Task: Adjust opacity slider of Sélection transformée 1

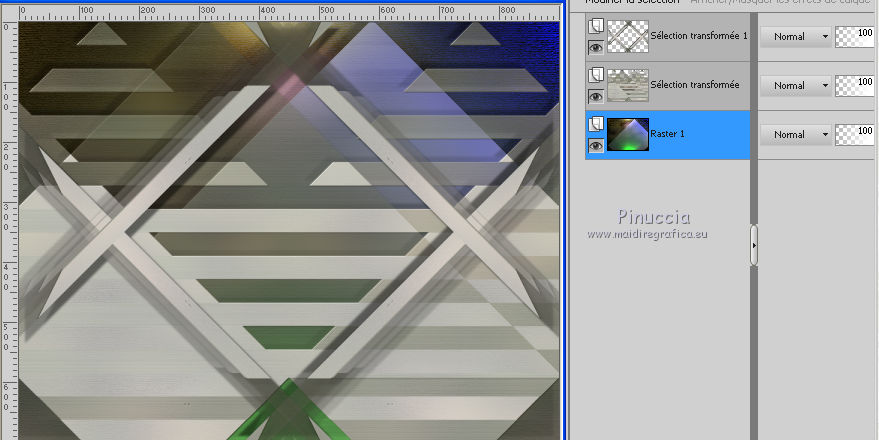Action: point(855,36)
